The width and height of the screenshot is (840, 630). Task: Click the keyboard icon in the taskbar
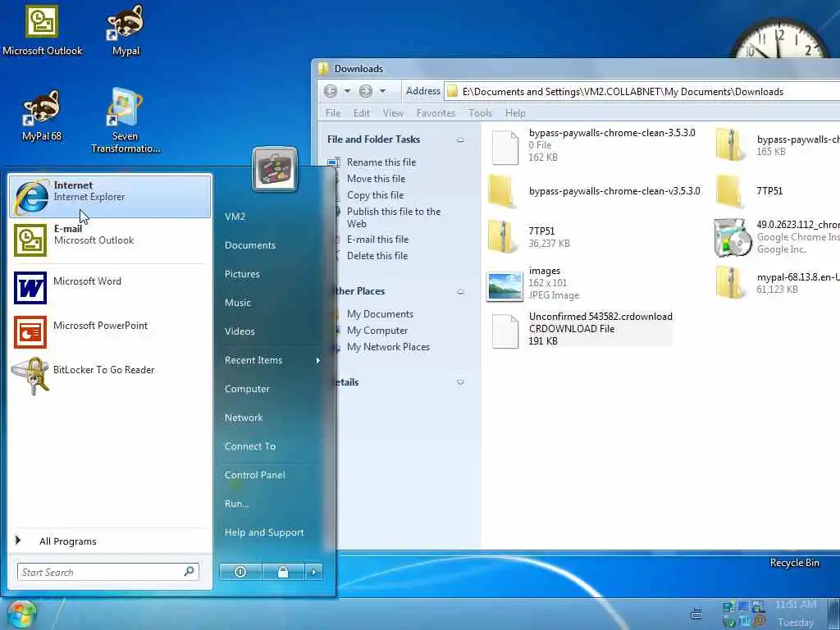[696, 614]
